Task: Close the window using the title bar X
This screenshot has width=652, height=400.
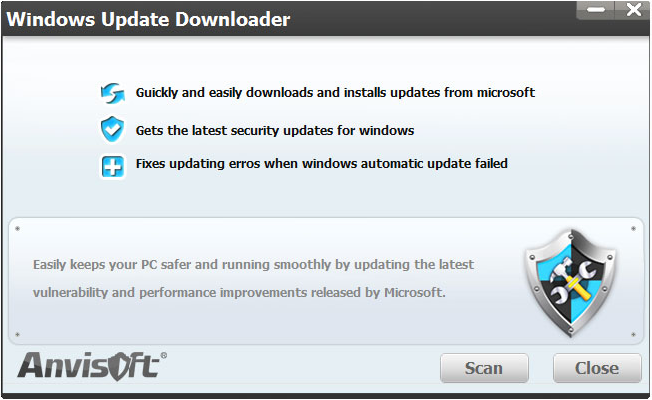Action: coord(631,10)
